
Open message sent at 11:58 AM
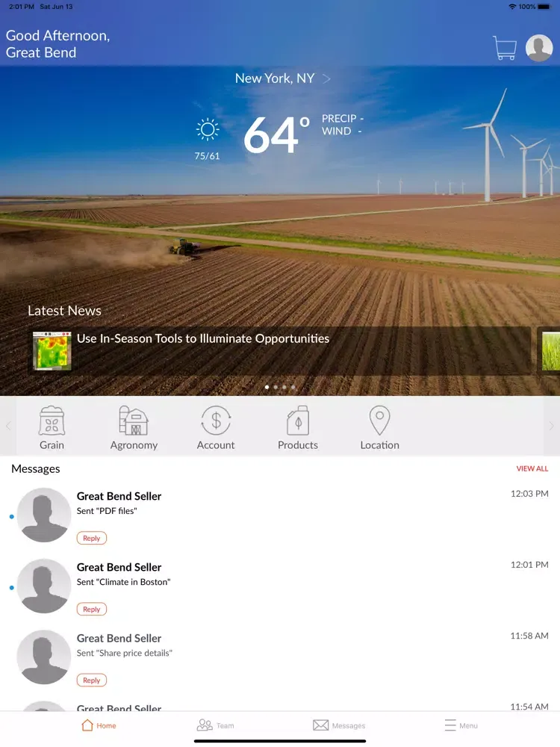[280, 658]
